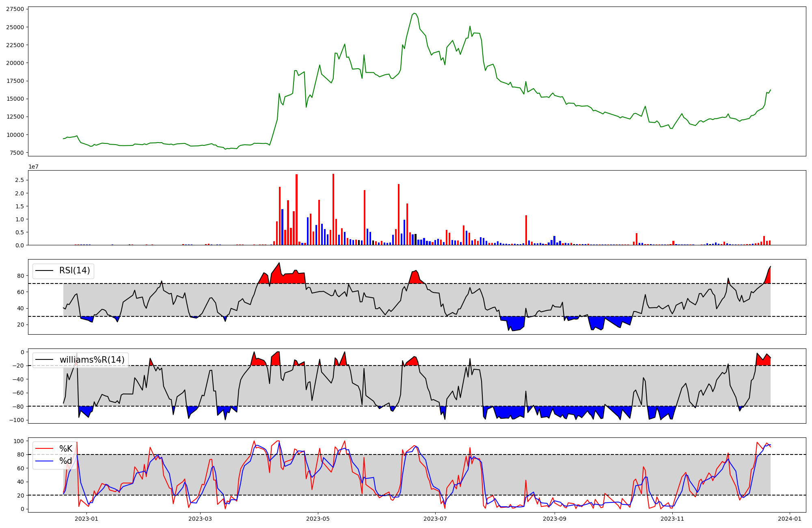Click the 2023-03 date tick label
812x528 pixels.
201,519
